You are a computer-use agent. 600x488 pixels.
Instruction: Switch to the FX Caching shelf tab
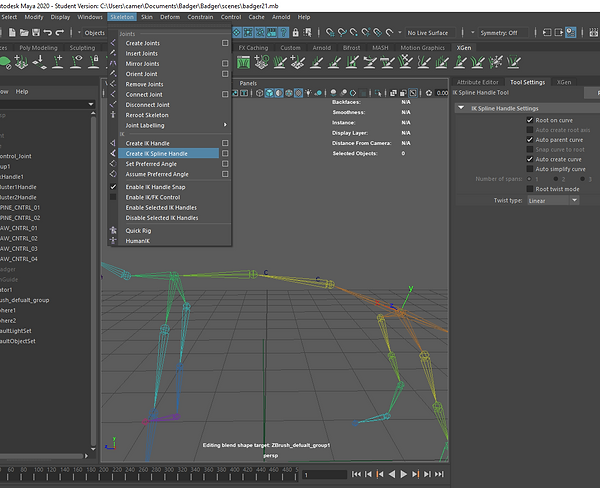tap(253, 48)
